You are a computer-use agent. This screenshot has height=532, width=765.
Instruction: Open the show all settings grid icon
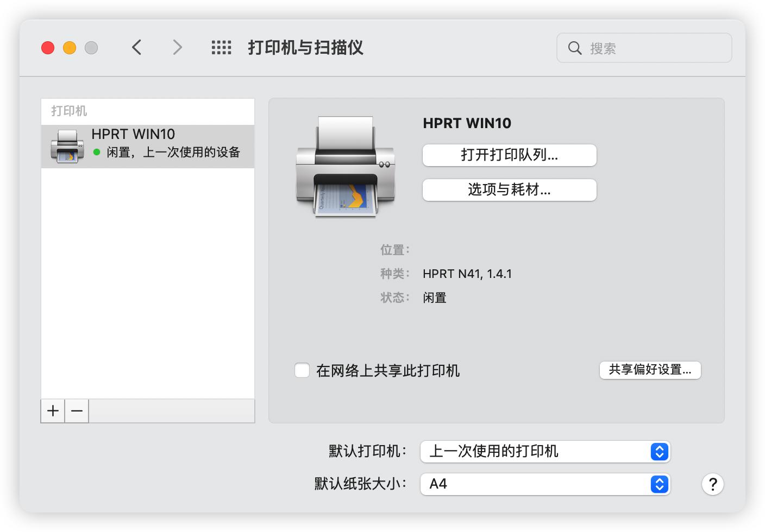pyautogui.click(x=221, y=48)
